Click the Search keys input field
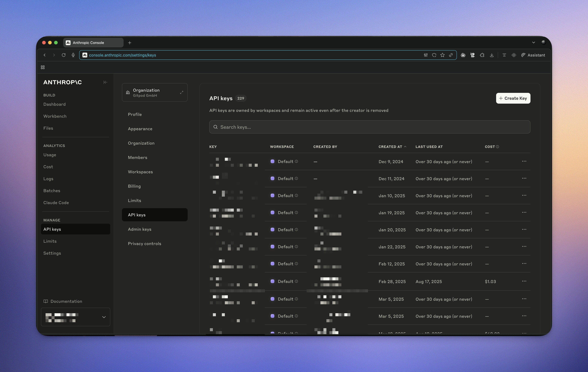Viewport: 588px width, 372px height. (x=369, y=127)
